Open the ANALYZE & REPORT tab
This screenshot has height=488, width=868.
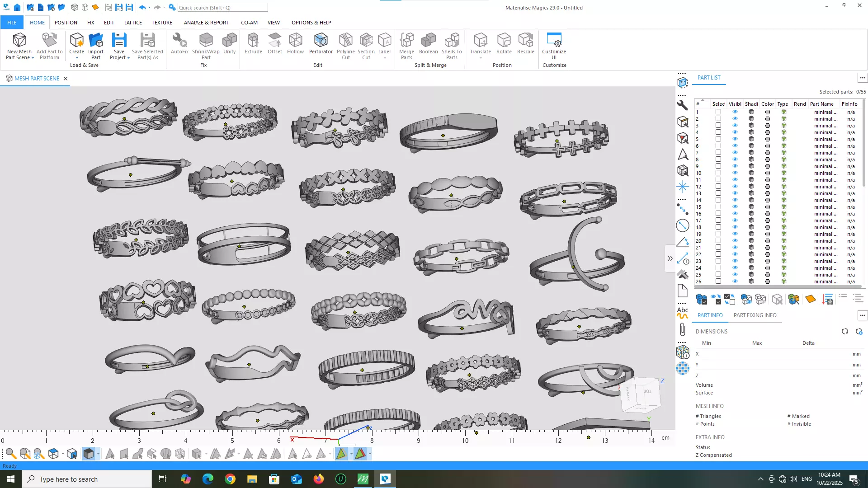[x=206, y=22]
